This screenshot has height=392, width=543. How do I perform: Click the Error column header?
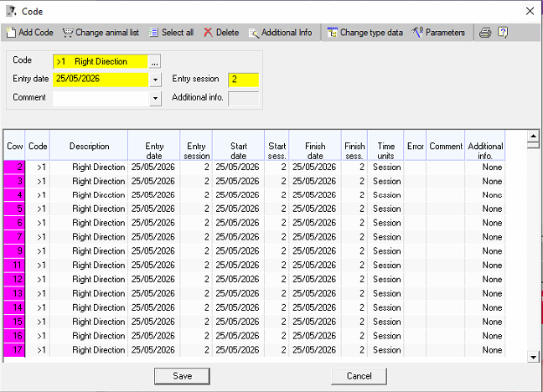pyautogui.click(x=416, y=146)
